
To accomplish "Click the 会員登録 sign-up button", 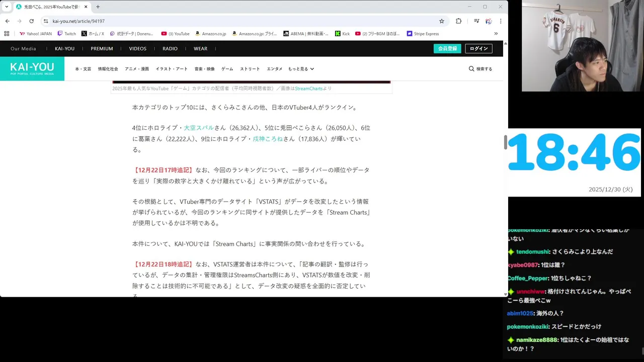I will (x=447, y=49).
